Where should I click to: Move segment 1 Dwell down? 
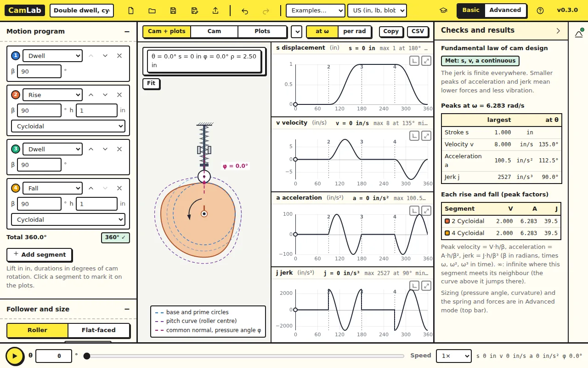click(x=105, y=56)
